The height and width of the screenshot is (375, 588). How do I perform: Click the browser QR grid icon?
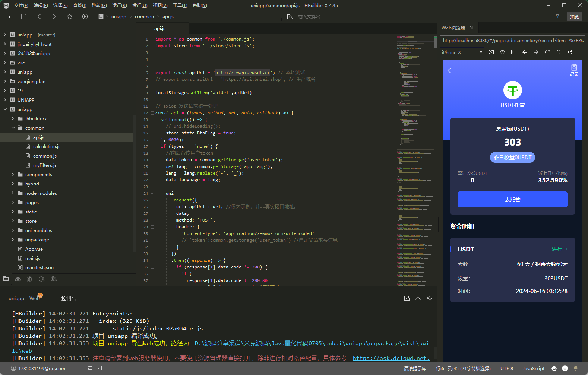[x=569, y=52]
